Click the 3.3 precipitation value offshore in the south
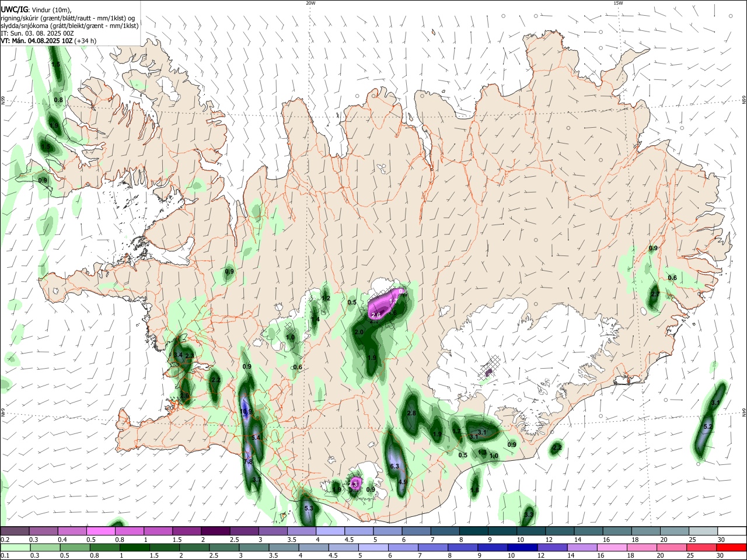747x560 pixels. pos(529,514)
